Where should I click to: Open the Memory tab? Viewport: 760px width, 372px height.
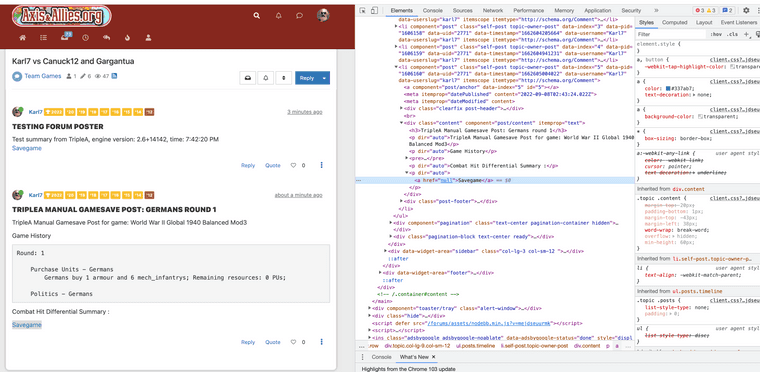coord(564,10)
